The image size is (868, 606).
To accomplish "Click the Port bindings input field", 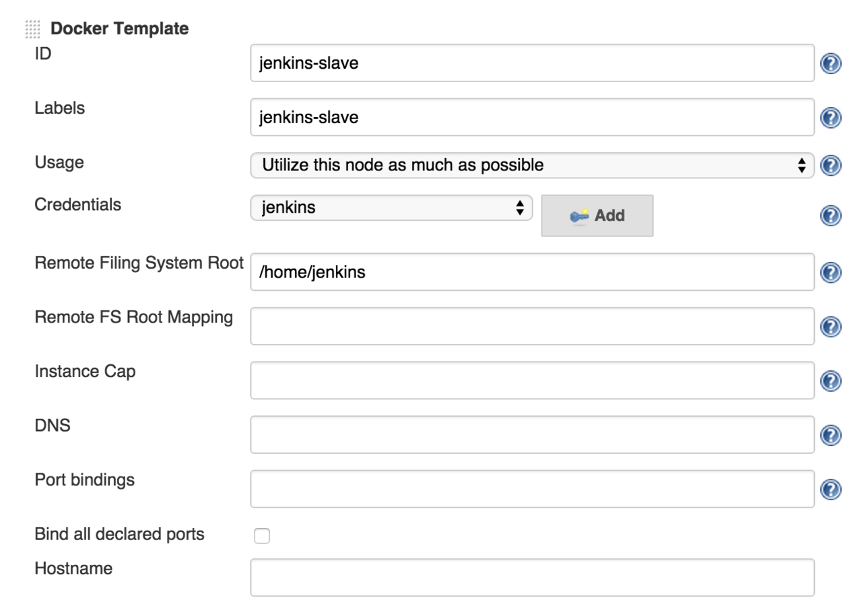I will tap(532, 489).
